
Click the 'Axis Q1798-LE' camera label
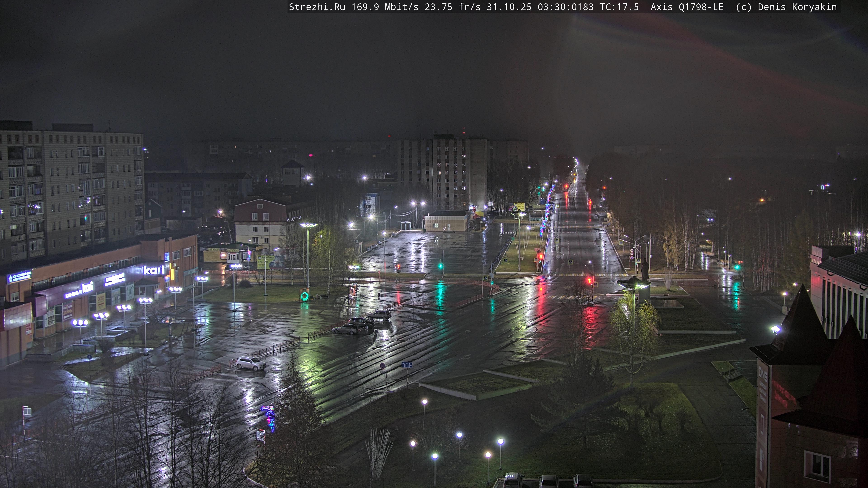coord(687,7)
